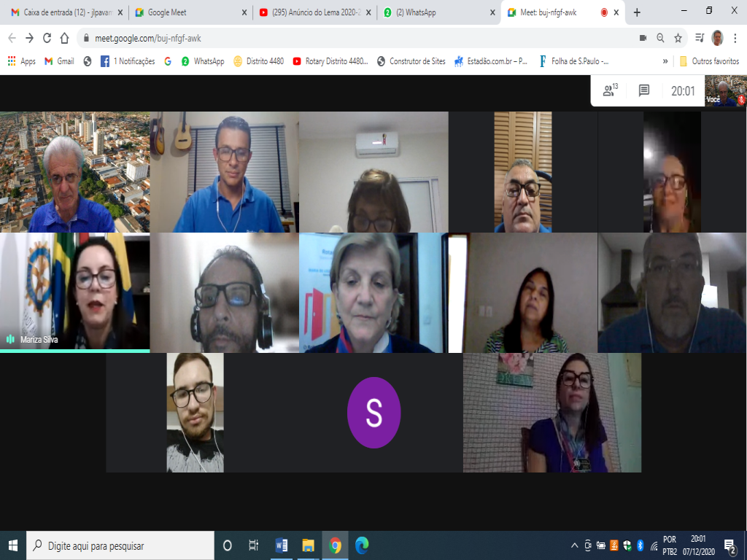Image resolution: width=747 pixels, height=560 pixels.
Task: Show hidden system tray icons
Action: click(575, 545)
